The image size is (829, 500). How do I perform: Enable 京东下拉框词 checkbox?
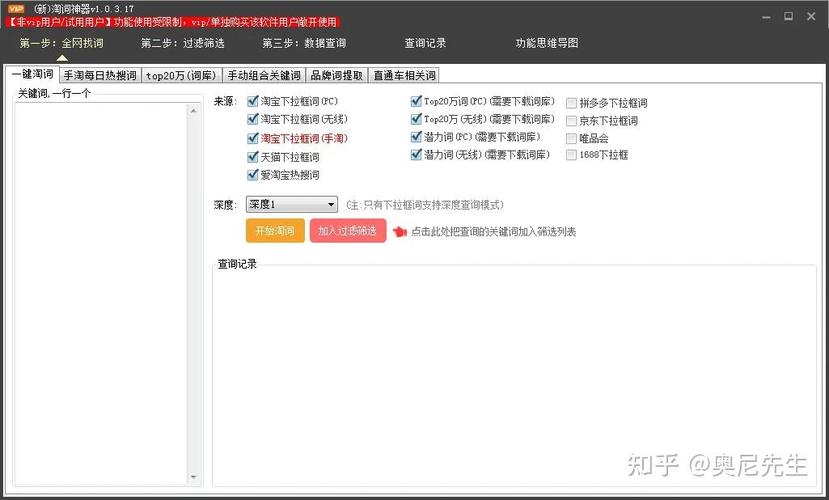[x=571, y=121]
